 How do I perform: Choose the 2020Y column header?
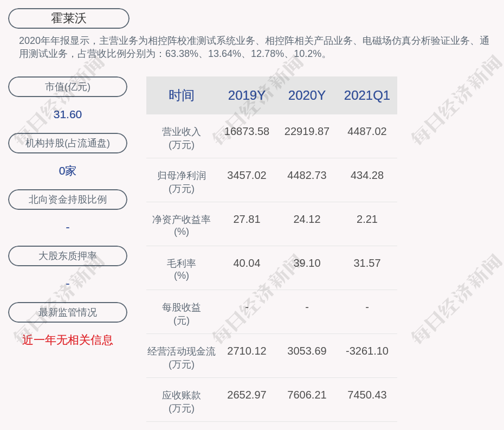click(x=307, y=95)
